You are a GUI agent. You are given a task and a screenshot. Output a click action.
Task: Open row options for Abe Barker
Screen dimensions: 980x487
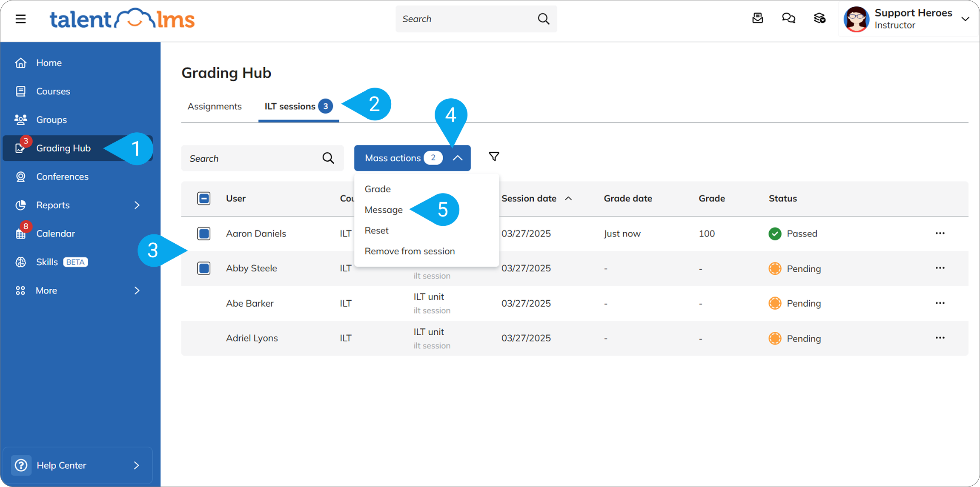(x=940, y=303)
